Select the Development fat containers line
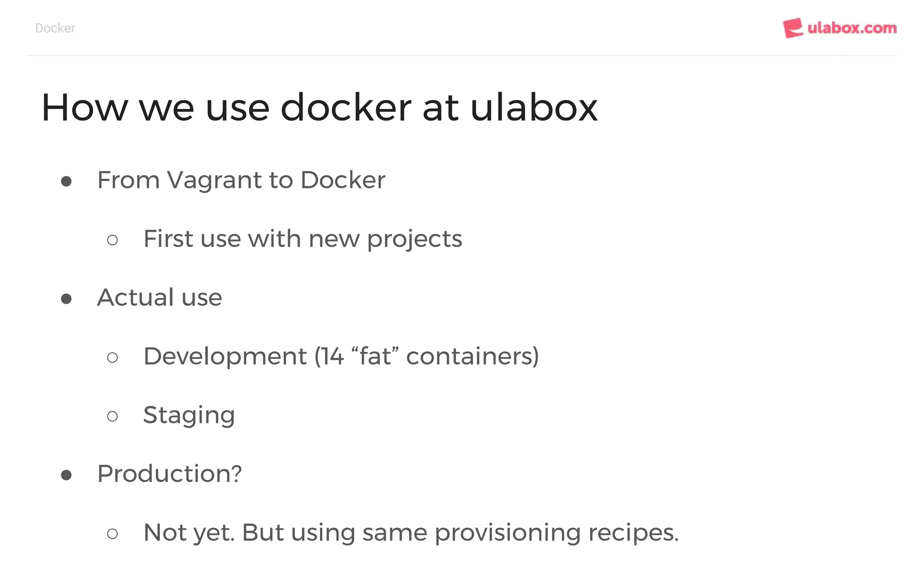924x578 pixels. (341, 356)
